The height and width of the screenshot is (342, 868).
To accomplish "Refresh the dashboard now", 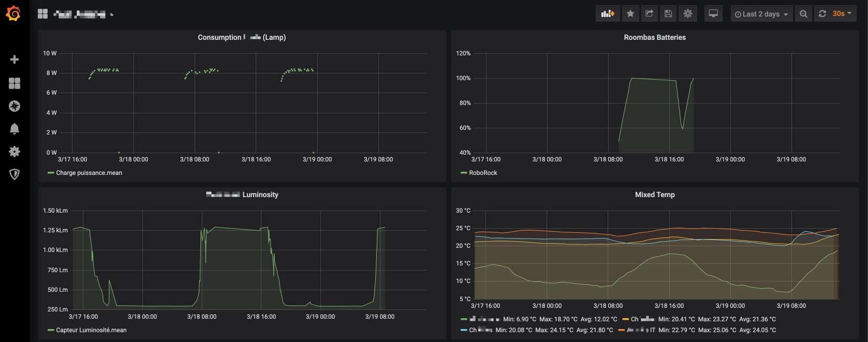I will [822, 14].
